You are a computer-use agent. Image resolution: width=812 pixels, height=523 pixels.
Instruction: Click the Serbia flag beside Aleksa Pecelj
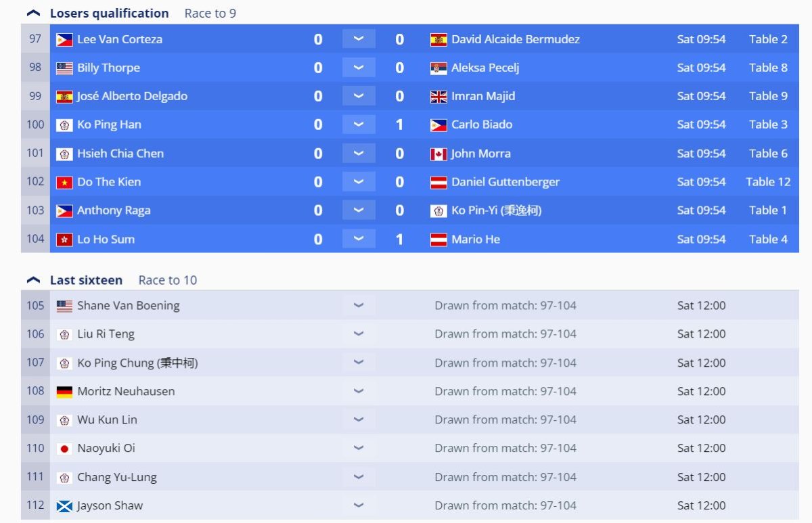(438, 68)
